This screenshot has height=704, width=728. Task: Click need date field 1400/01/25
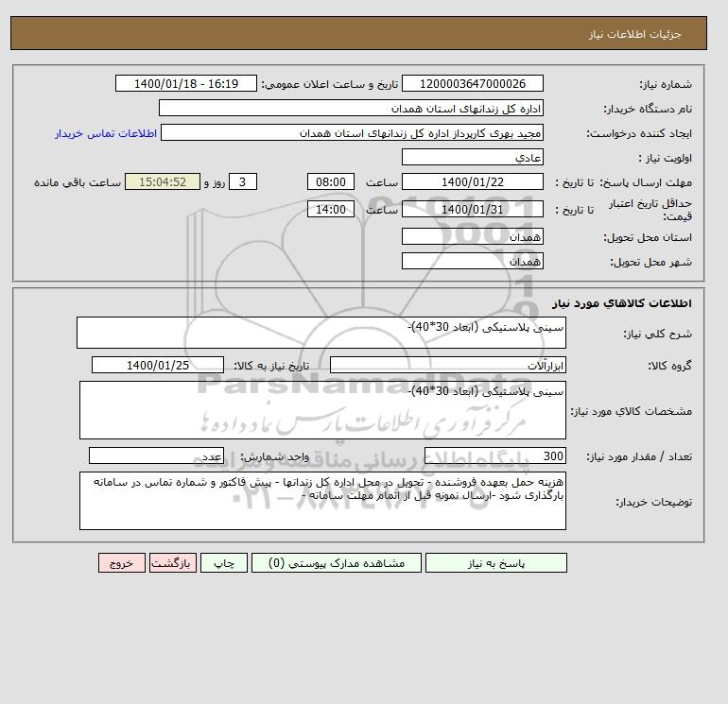tap(158, 365)
